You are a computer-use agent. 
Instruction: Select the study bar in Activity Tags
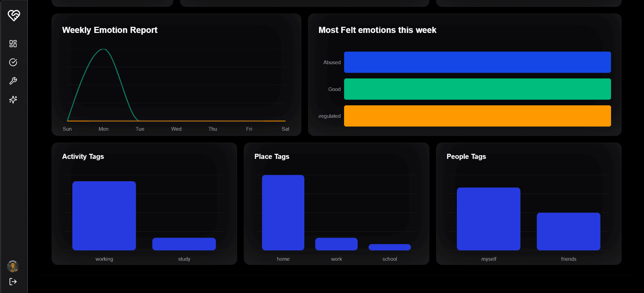[184, 244]
